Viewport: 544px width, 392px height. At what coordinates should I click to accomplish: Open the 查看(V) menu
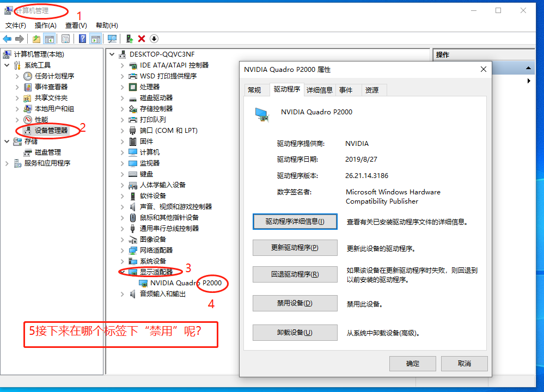(x=76, y=26)
